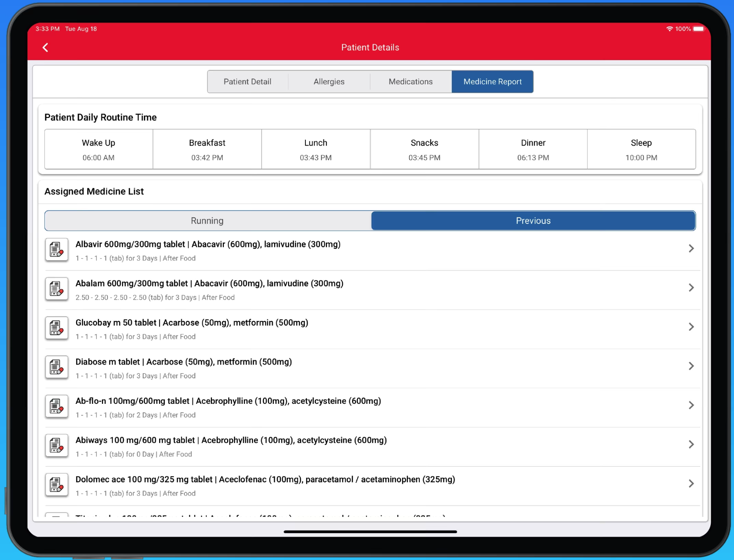Go back using the header arrow
The image size is (734, 560).
coord(46,47)
